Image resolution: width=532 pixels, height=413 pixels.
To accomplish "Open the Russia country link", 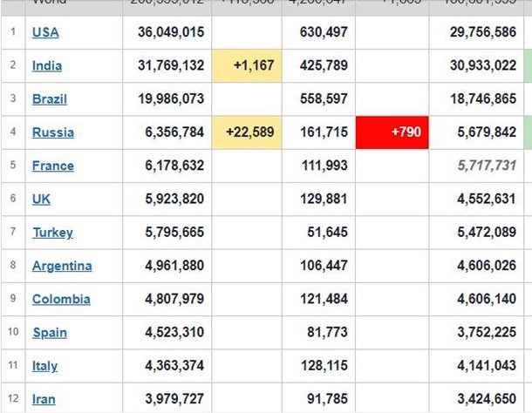I will pyautogui.click(x=52, y=132).
